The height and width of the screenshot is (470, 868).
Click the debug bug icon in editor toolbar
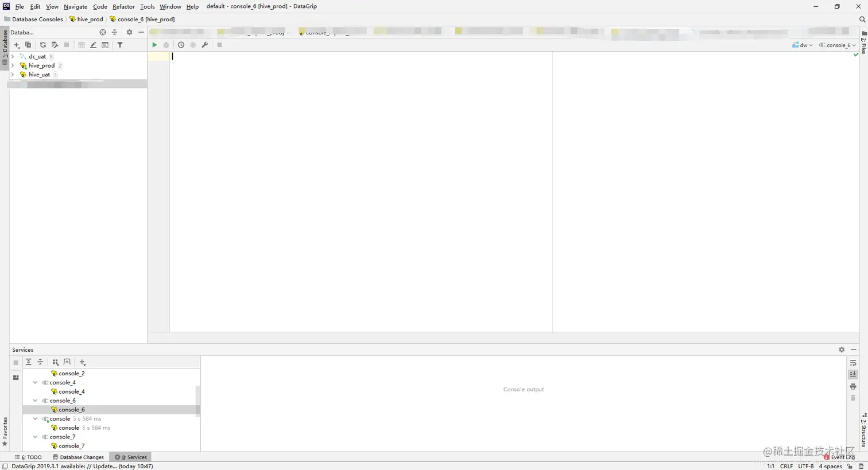[166, 45]
